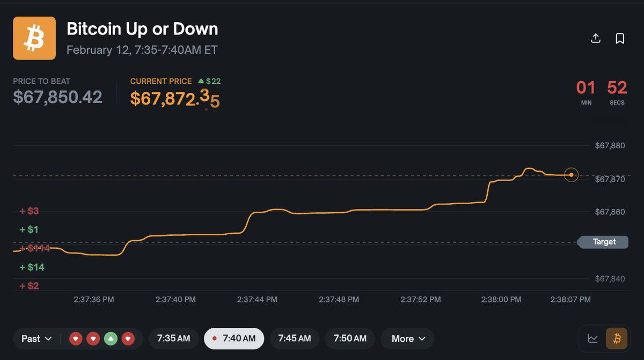Click the Target label on the chart
Image resolution: width=644 pixels, height=360 pixels.
click(602, 242)
